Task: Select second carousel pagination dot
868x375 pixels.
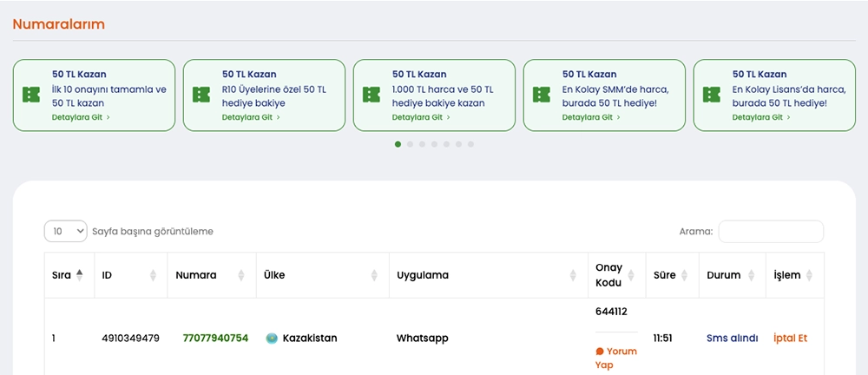Action: 410,144
